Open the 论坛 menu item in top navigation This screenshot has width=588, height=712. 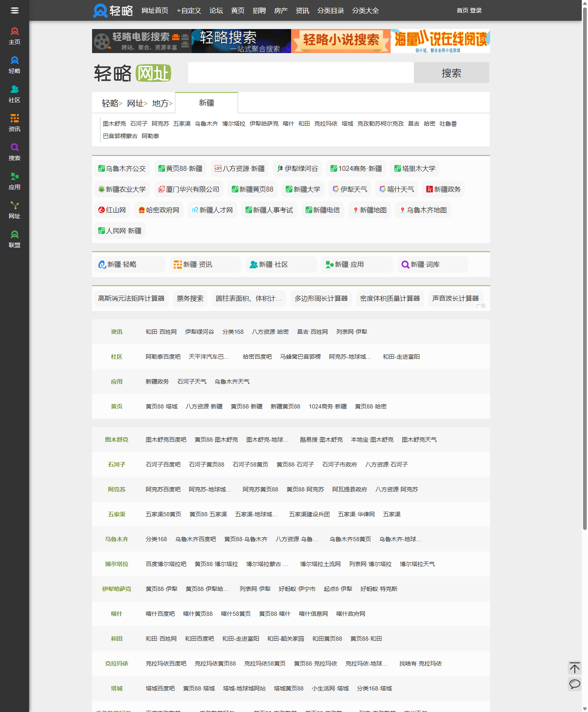click(x=216, y=10)
